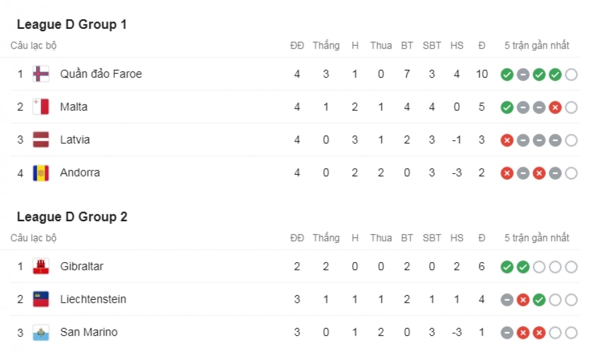Click the Andorra team name
Image resolution: width=597 pixels, height=364 pixels.
coord(80,173)
